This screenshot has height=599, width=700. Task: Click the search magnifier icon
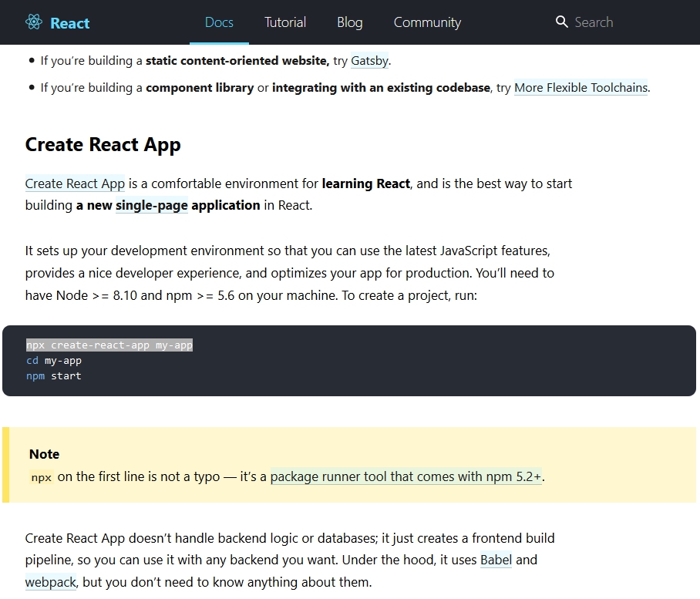click(561, 22)
